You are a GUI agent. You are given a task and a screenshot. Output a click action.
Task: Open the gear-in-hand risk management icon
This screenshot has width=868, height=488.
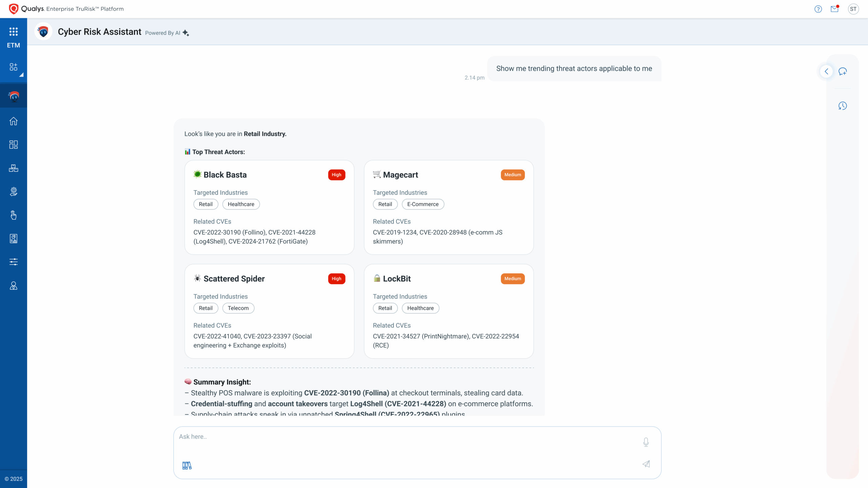click(14, 192)
